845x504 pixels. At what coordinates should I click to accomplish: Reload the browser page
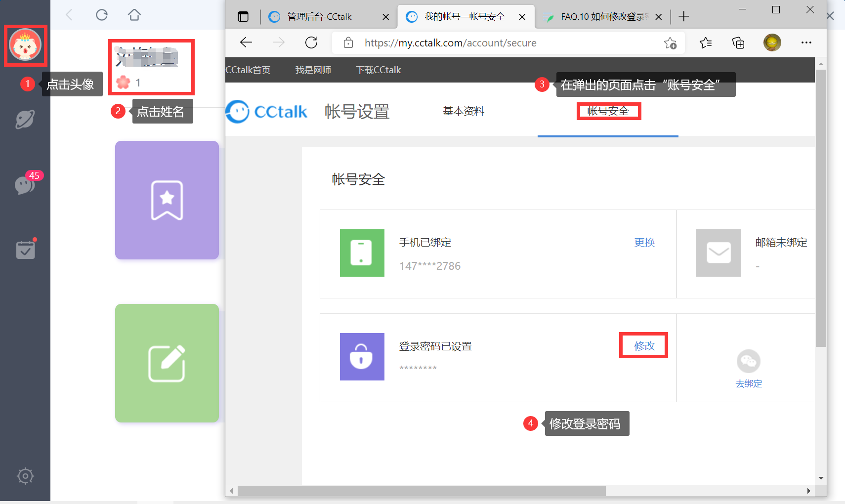tap(311, 43)
